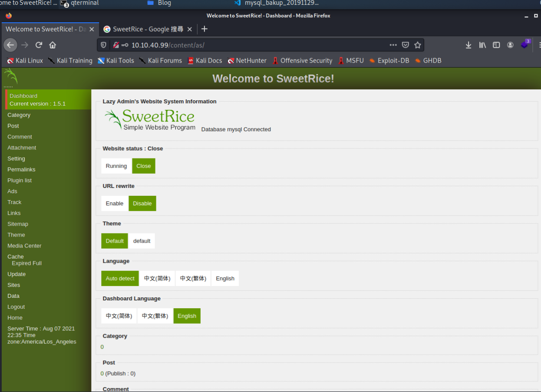Open the Media Center sidebar link
Viewport: 541px width, 392px height.
[24, 246]
